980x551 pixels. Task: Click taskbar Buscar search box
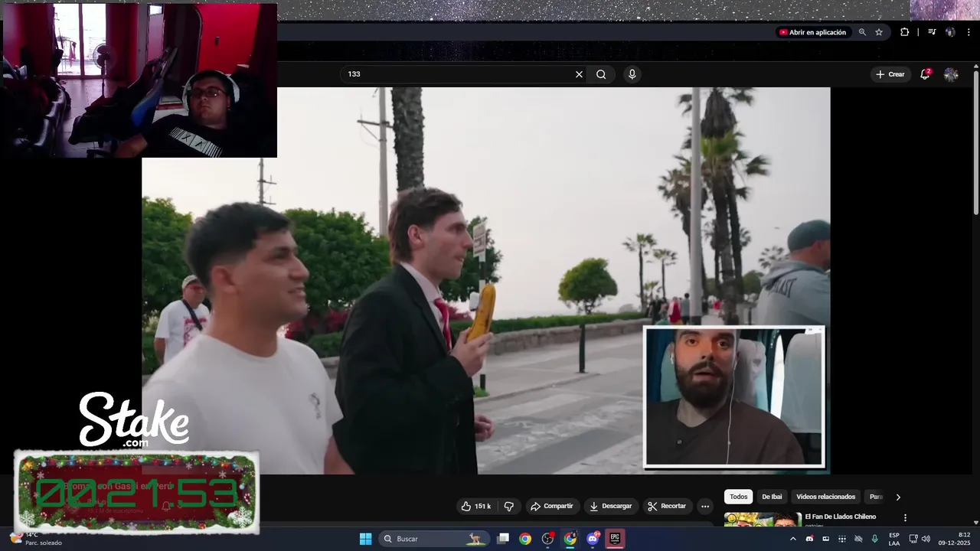(435, 539)
